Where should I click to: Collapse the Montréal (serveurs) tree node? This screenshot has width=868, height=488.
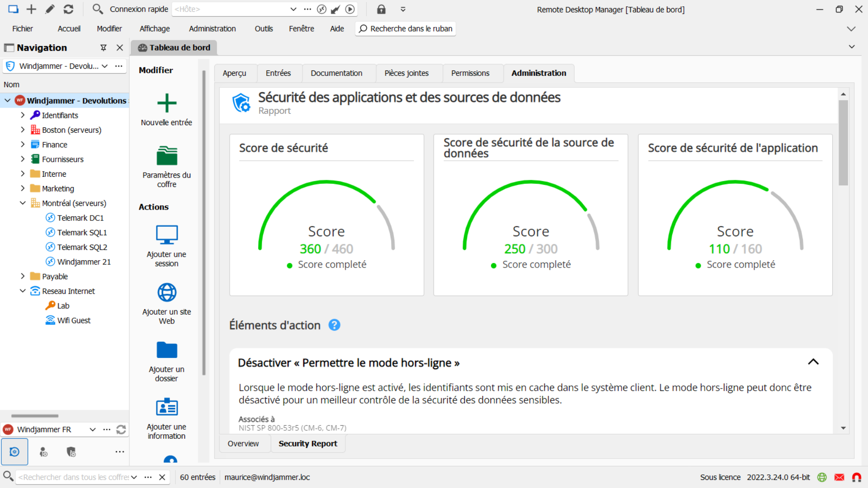pos(23,203)
